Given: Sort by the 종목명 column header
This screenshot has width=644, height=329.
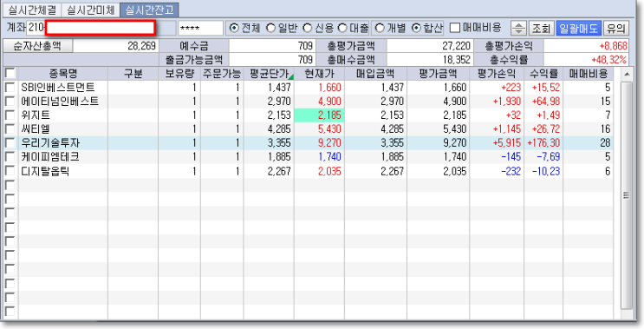Looking at the screenshot, I should [x=63, y=74].
